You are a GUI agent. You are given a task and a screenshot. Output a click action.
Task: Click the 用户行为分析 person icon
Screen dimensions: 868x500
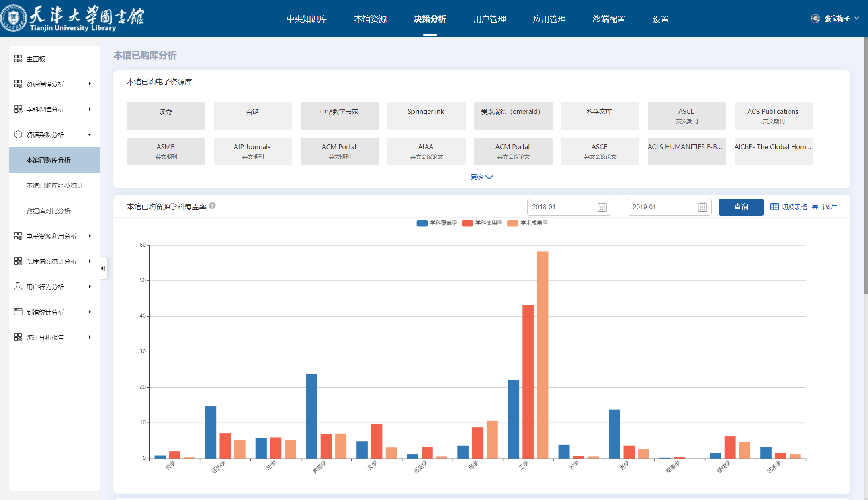[x=18, y=286]
